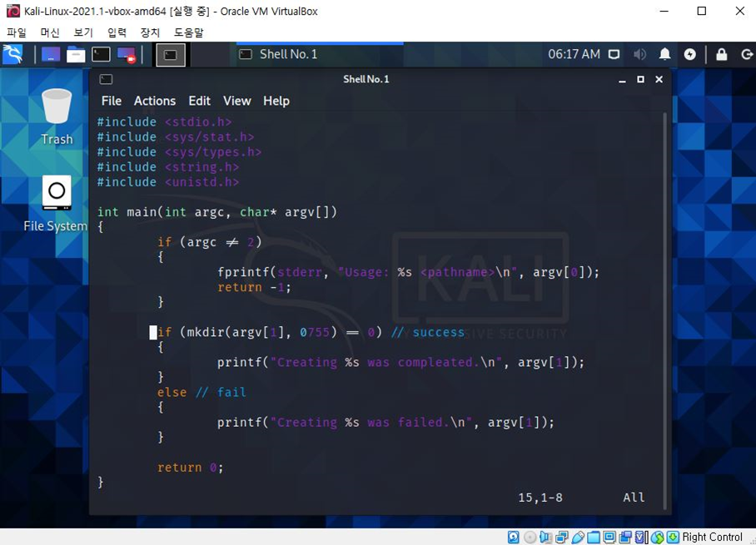Click the 'Right Control' host key label

tap(712, 537)
